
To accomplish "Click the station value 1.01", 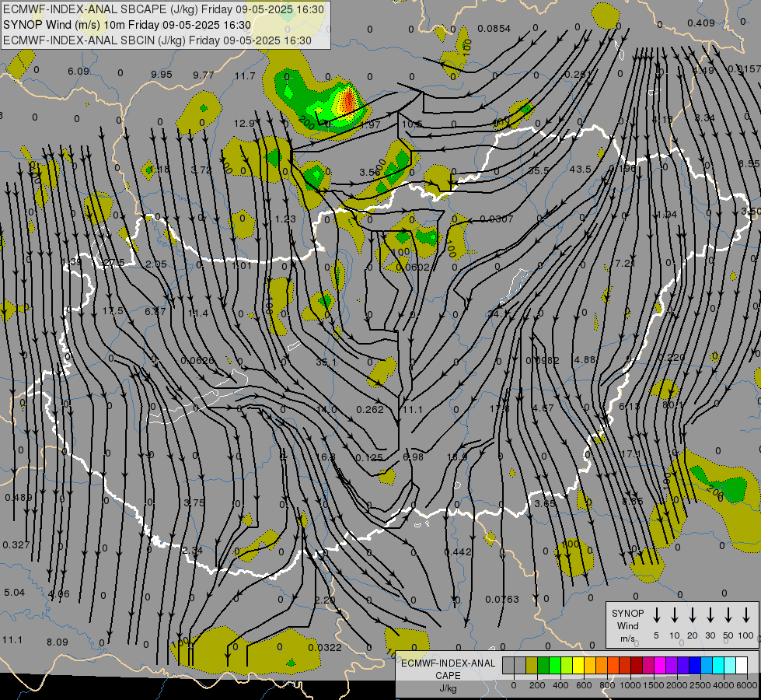I will [x=242, y=265].
